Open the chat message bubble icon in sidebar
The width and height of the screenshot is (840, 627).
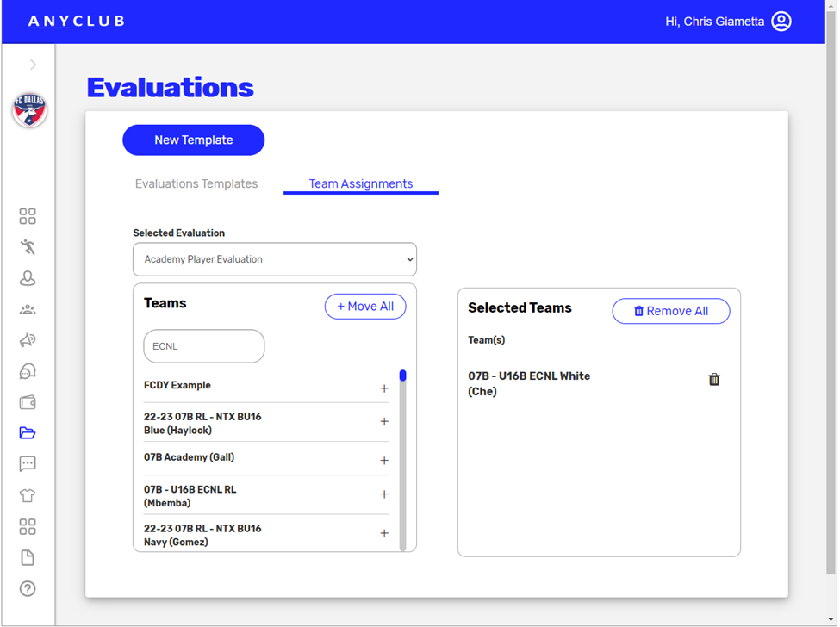coord(28,463)
